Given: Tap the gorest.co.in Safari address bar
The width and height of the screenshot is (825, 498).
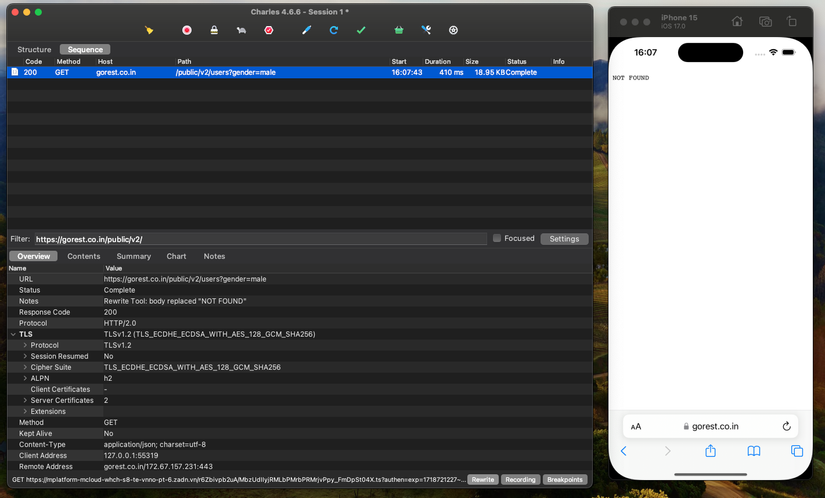Looking at the screenshot, I should [710, 426].
